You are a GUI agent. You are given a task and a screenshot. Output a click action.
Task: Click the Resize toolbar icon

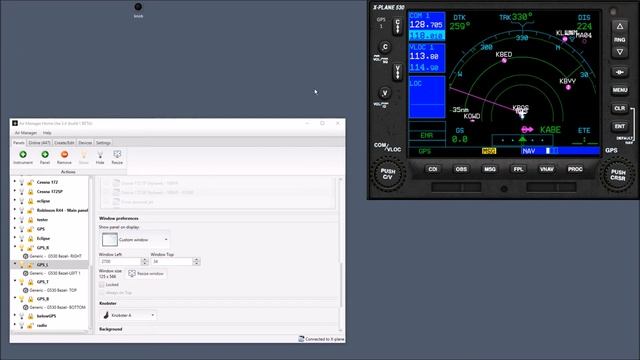point(117,154)
